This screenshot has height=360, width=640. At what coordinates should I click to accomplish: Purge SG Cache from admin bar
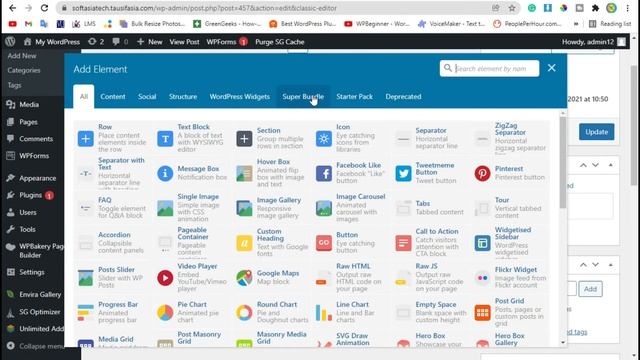[280, 42]
